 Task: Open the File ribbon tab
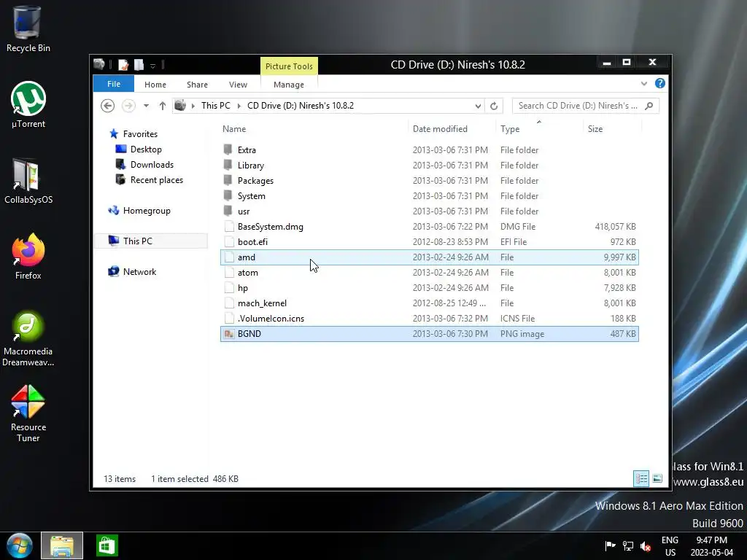pyautogui.click(x=113, y=84)
